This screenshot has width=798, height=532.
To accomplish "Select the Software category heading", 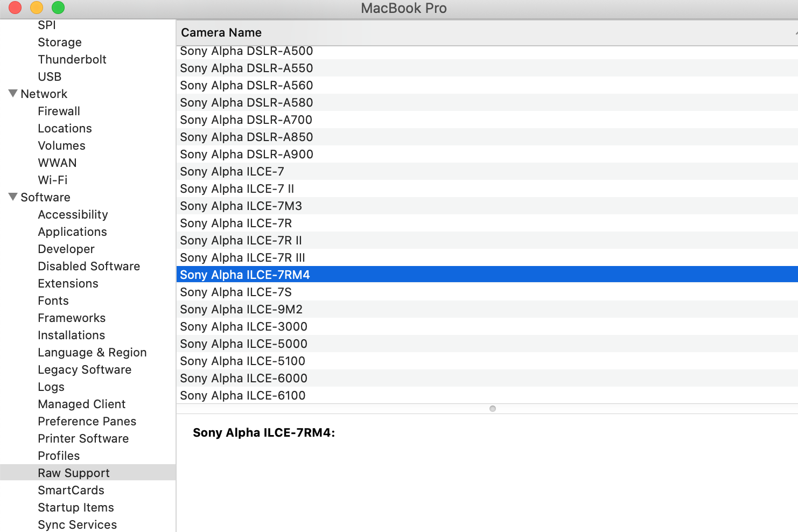I will [45, 197].
